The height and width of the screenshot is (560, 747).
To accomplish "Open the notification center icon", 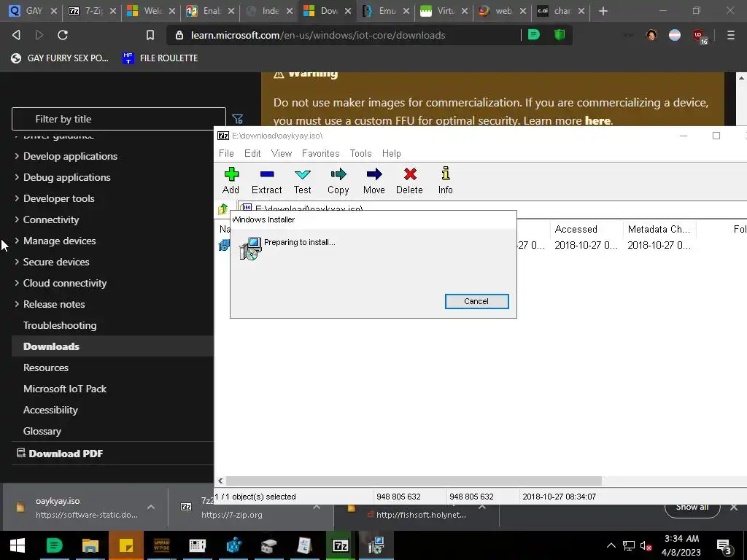I will [724, 546].
